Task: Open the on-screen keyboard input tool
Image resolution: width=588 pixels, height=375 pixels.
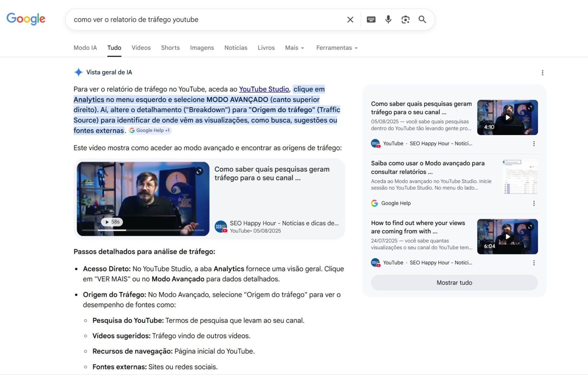Action: pyautogui.click(x=371, y=20)
